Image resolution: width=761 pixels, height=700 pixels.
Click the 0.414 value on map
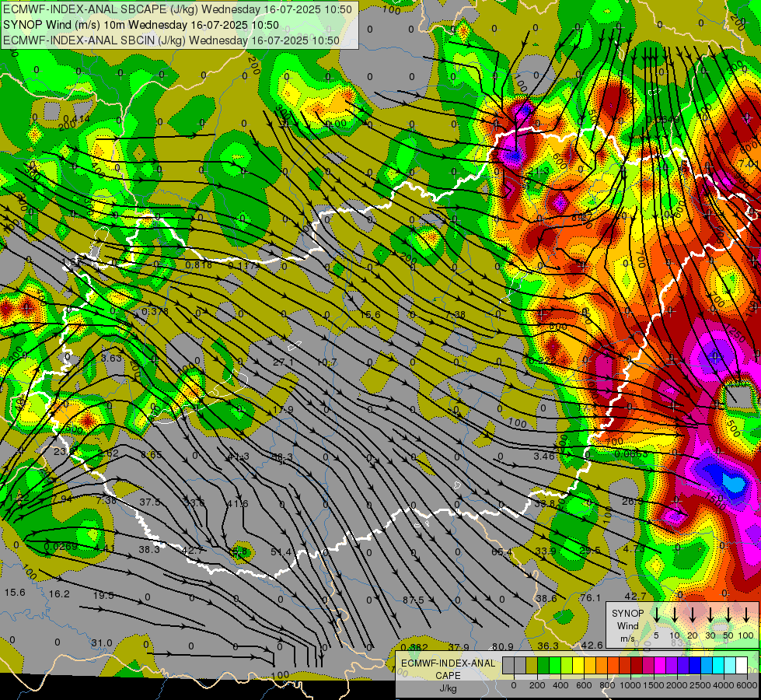(x=77, y=118)
